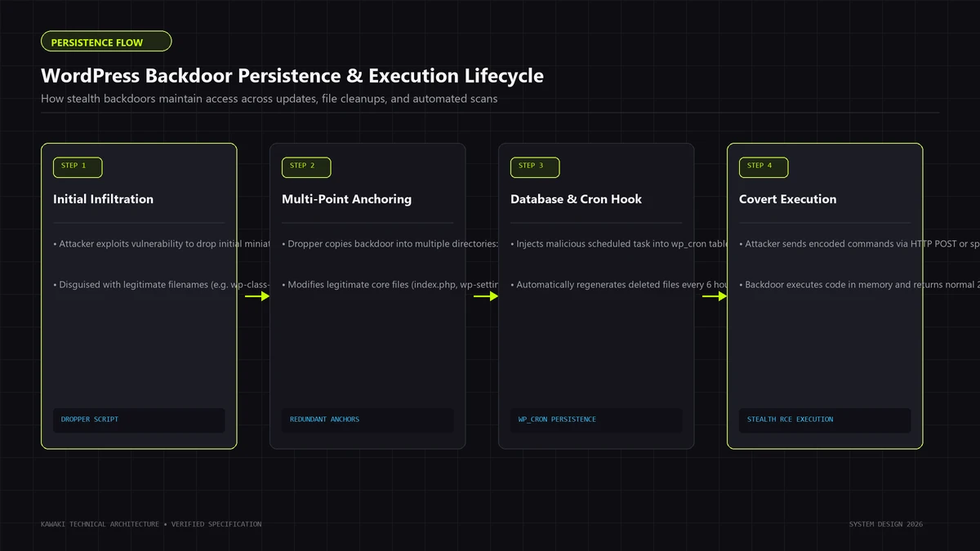Click the 'SYSTEM DESIGN 2026' footer text

click(886, 524)
